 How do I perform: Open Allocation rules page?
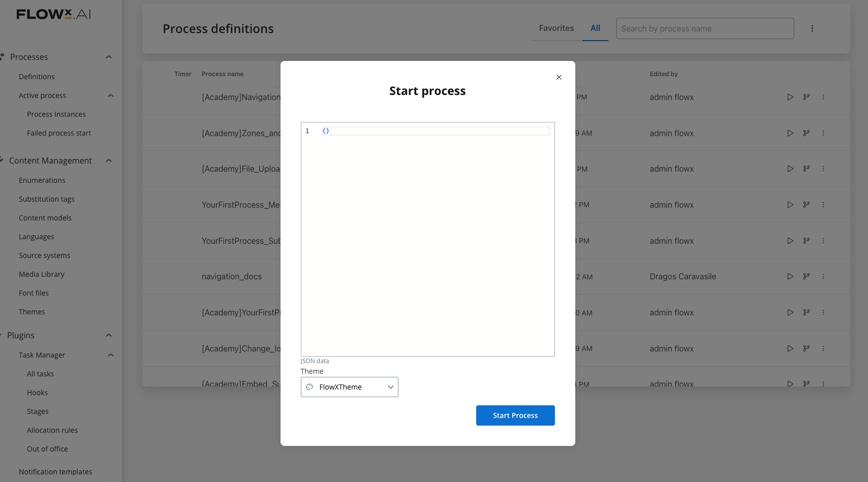pos(52,430)
